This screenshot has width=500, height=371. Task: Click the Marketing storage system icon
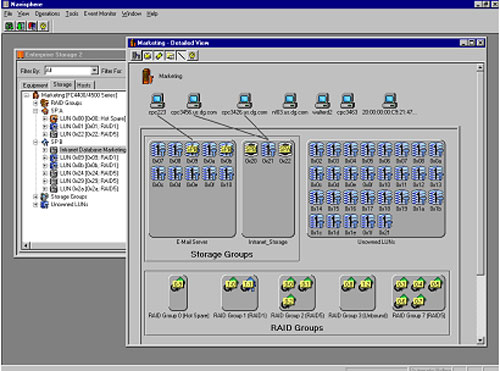(x=148, y=76)
